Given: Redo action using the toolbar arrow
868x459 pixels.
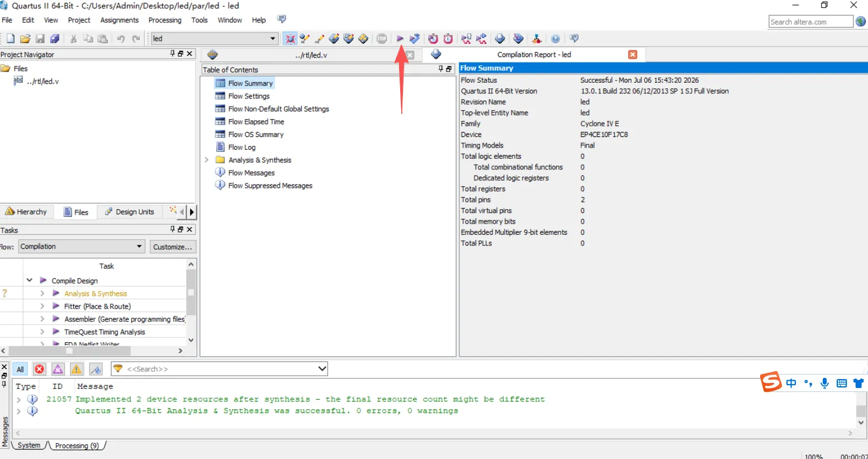Looking at the screenshot, I should (x=136, y=39).
